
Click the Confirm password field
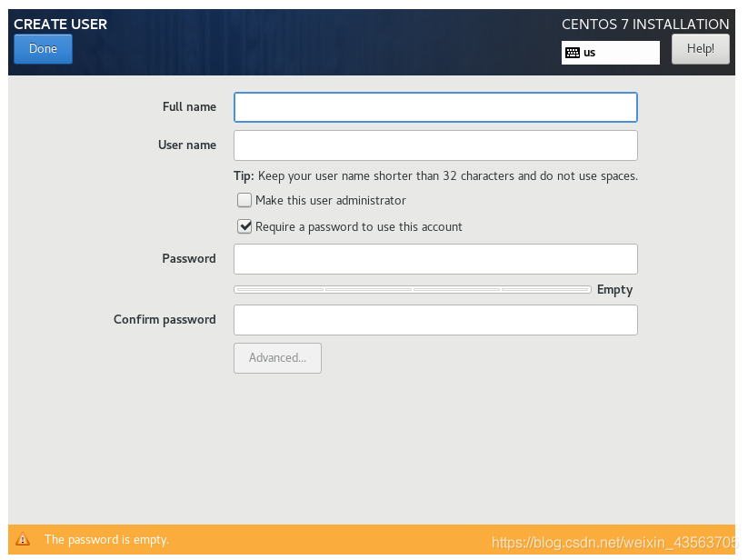[435, 320]
